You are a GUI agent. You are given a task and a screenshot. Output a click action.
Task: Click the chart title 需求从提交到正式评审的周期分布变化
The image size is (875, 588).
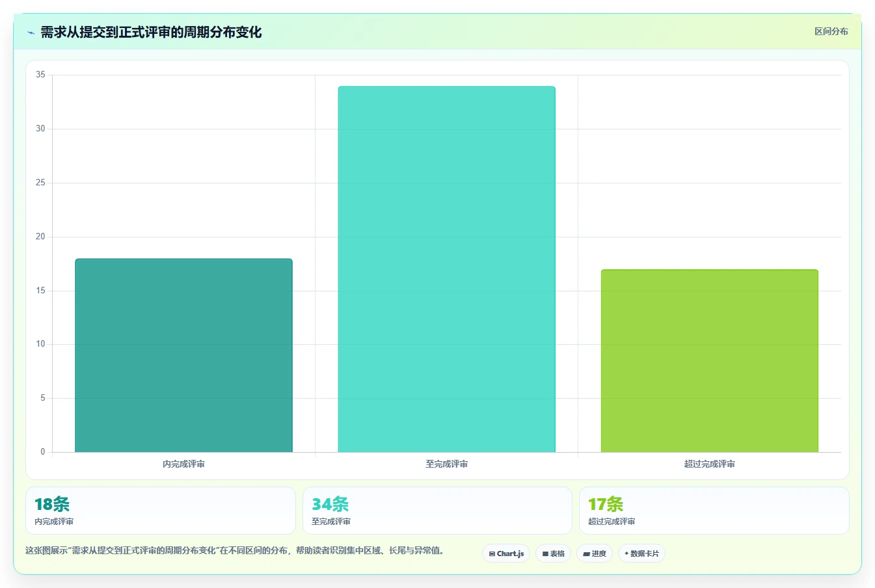(151, 32)
